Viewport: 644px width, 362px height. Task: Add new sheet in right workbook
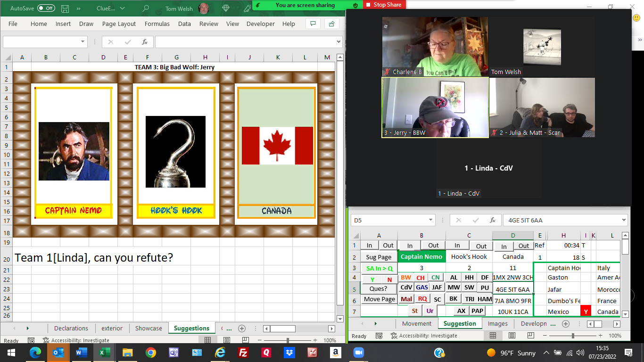(566, 324)
